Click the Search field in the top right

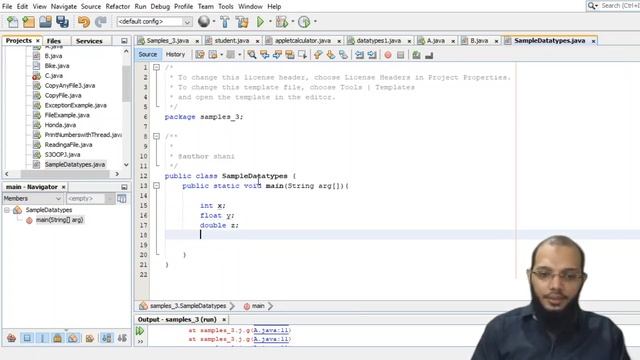point(614,6)
